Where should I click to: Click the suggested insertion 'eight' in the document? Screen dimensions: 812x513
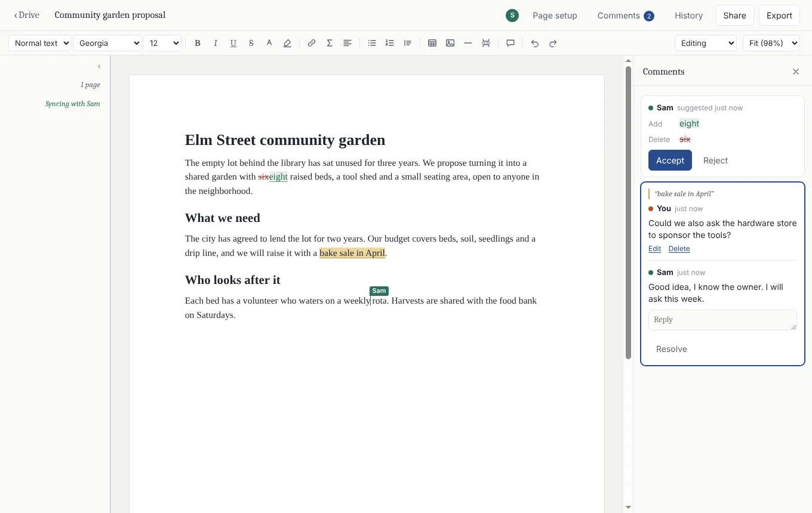pos(278,177)
